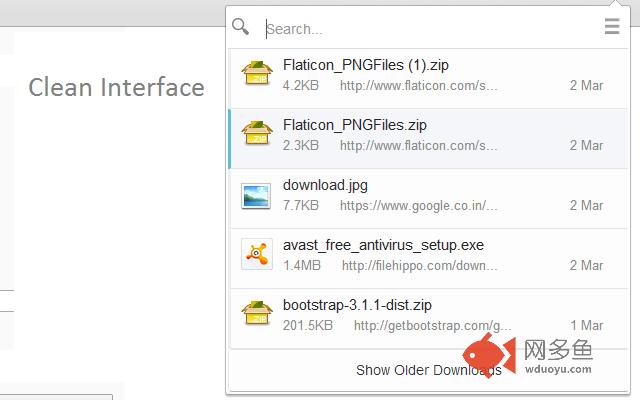
Task: Click image thumbnail icon for download.jpg
Action: (256, 196)
